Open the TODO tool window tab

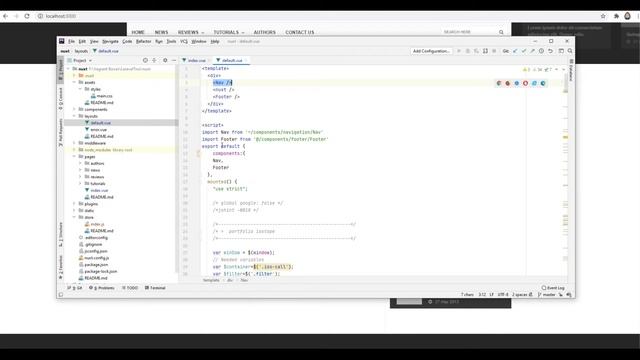point(130,288)
